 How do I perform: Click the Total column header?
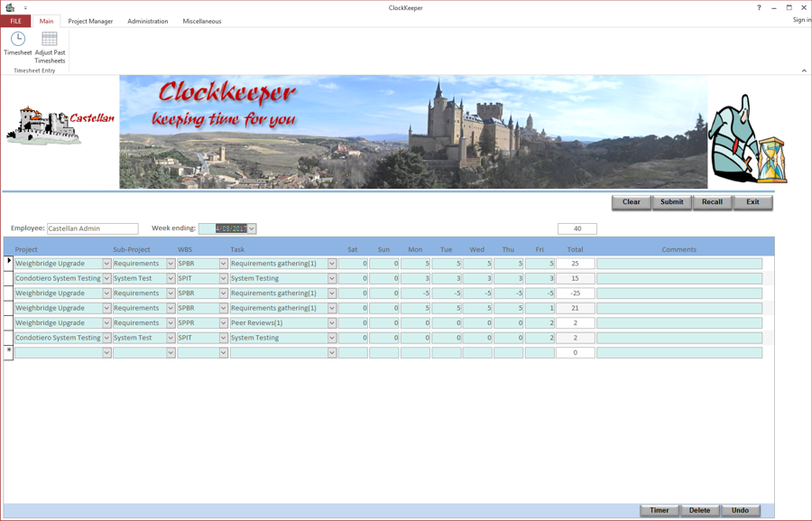pos(575,249)
